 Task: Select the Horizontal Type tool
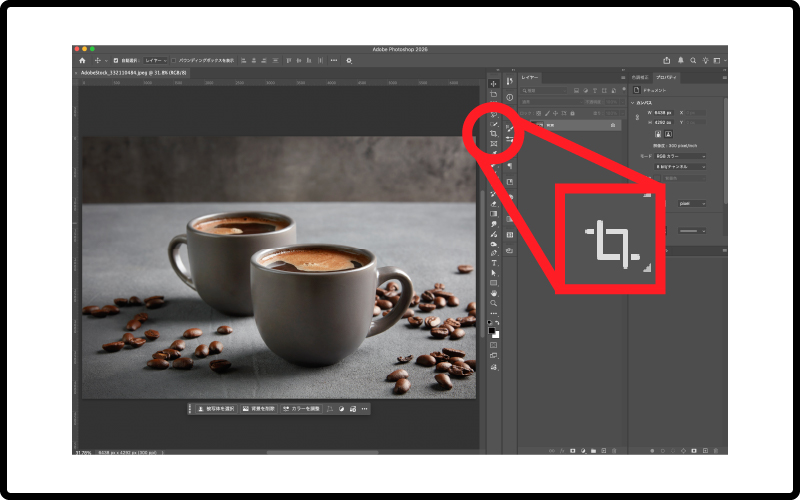[493, 262]
